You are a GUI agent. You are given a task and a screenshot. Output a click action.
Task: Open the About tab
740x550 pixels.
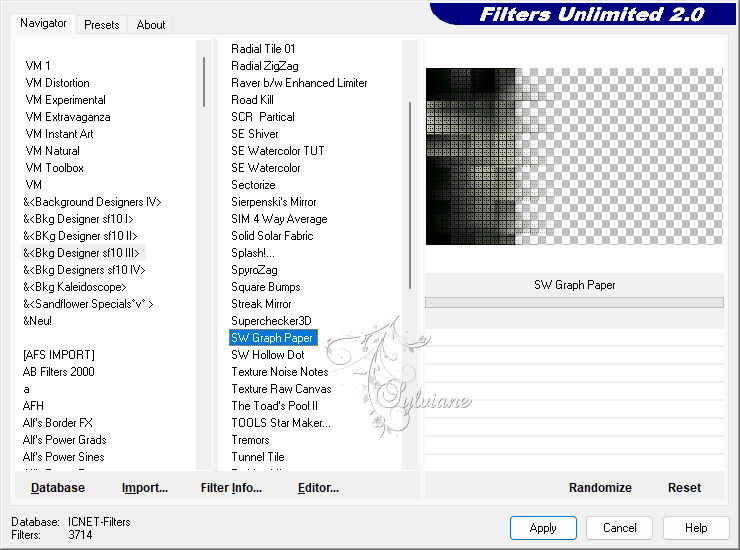(151, 25)
